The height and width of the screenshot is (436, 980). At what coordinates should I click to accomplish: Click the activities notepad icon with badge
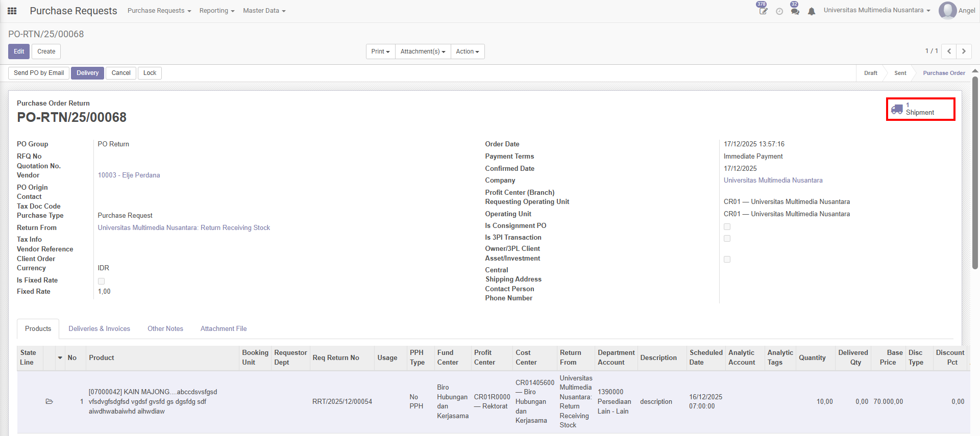point(763,11)
